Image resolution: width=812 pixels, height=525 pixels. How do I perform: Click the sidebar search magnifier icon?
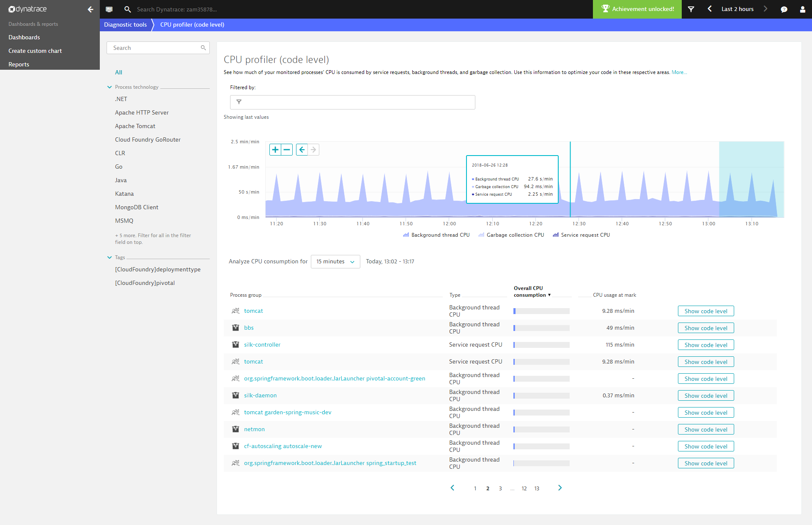[203, 48]
